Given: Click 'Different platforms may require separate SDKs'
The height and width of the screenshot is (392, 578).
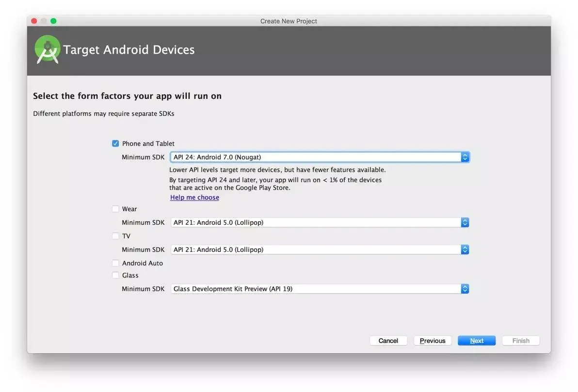Looking at the screenshot, I should click(104, 113).
